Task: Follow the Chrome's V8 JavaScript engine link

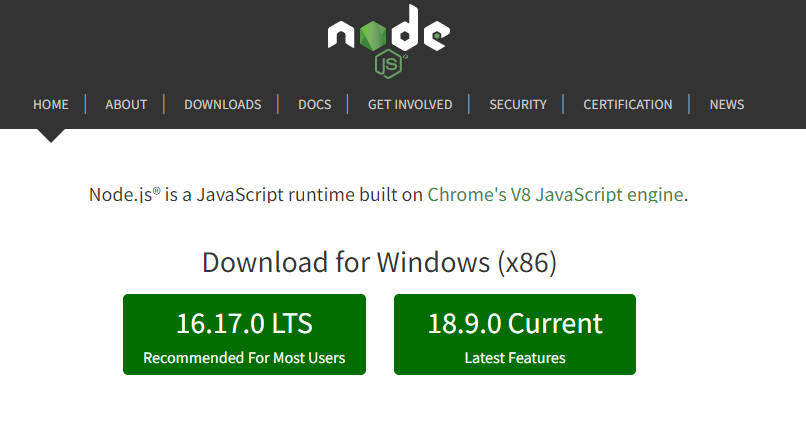Action: pyautogui.click(x=555, y=194)
